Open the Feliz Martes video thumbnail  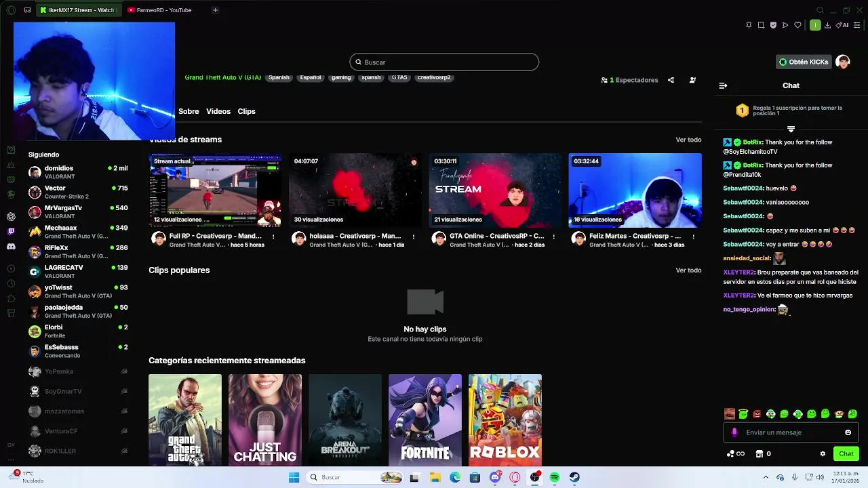635,190
